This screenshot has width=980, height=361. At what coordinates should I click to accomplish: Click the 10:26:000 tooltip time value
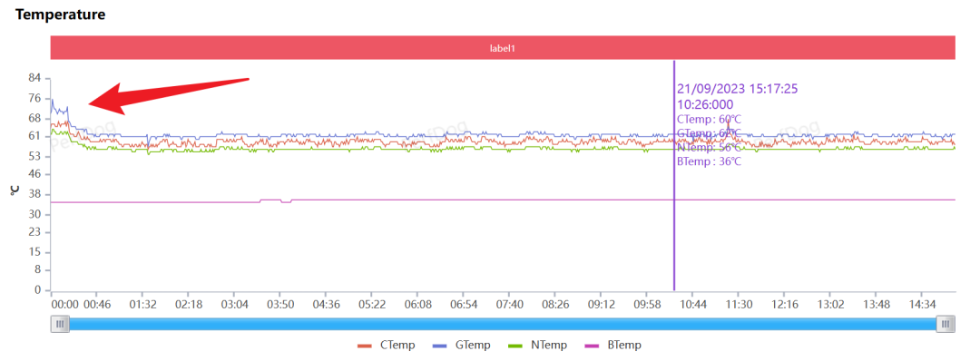(705, 104)
